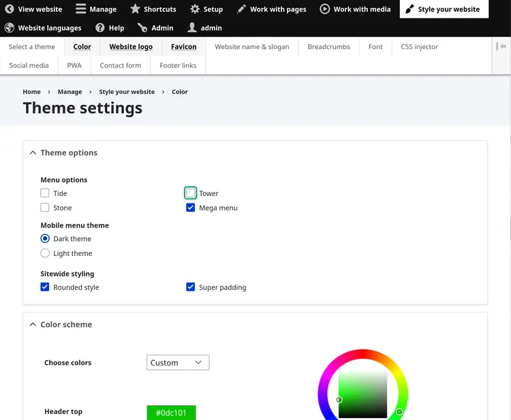Click the Sitewide styling label

67,274
